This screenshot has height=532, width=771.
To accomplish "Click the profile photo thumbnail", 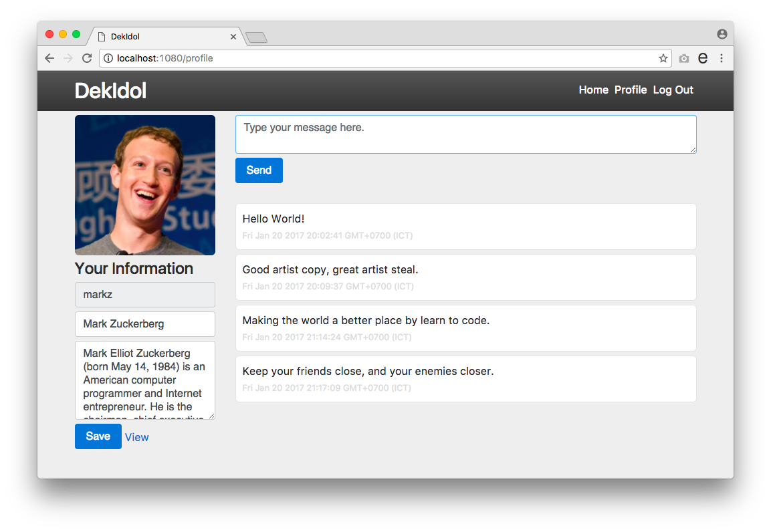I will 145,185.
